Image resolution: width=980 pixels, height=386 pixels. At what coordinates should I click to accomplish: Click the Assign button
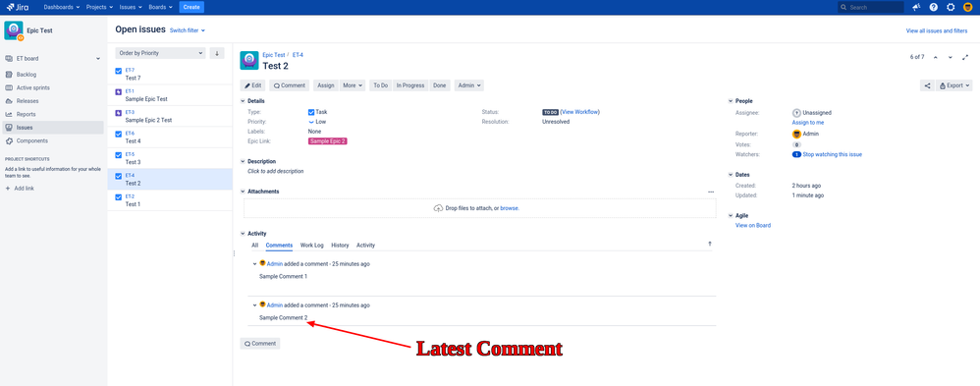point(326,85)
